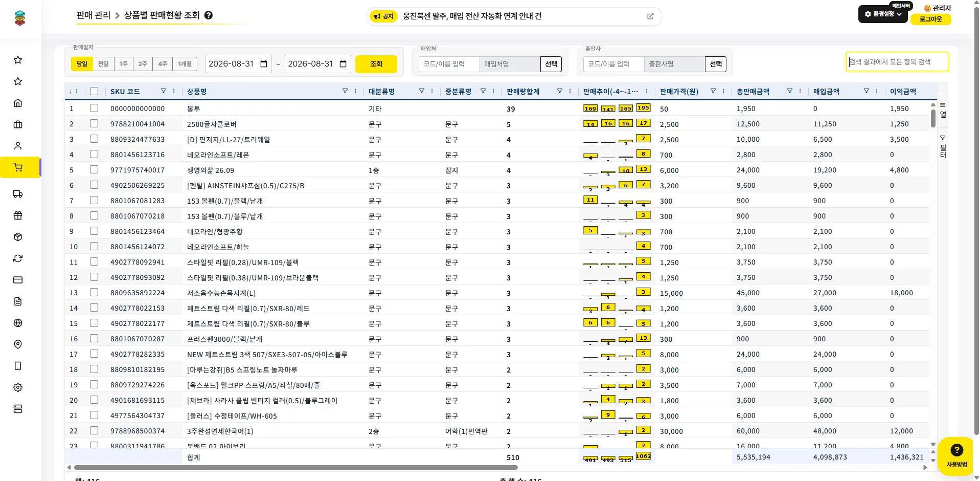Screen dimensions: 980x481
Task: Click 선택 button for 매입처
Action: pos(551,64)
